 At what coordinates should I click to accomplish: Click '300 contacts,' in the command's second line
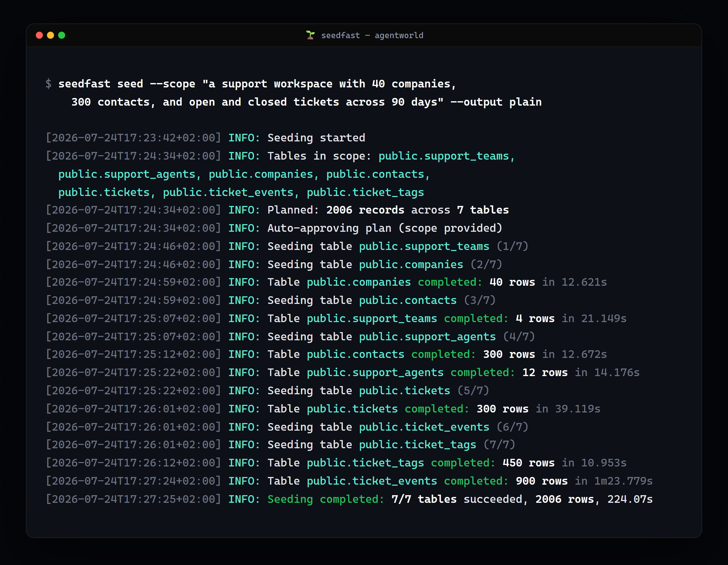[114, 102]
